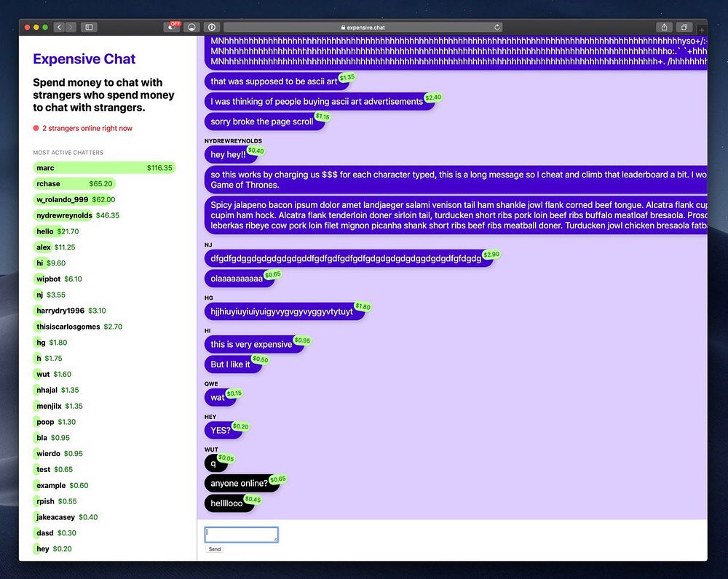728x579 pixels.
Task: Select rpish $0.55 leaderboard row
Action: point(55,501)
